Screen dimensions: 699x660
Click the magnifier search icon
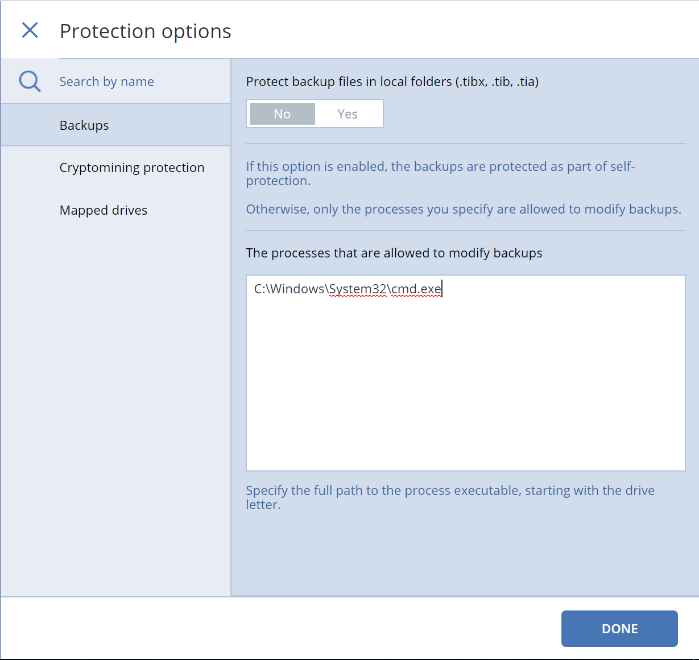pos(30,82)
